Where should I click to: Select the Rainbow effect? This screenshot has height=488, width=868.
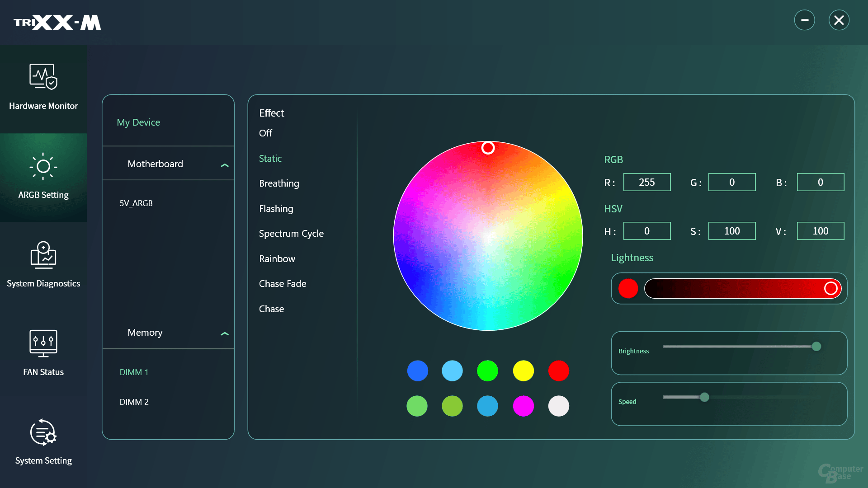click(277, 259)
